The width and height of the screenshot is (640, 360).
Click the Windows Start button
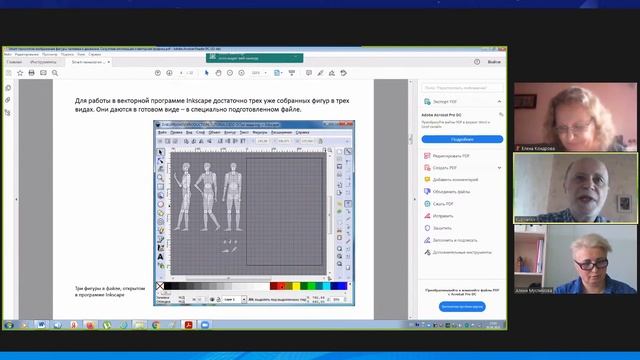pyautogui.click(x=9, y=325)
